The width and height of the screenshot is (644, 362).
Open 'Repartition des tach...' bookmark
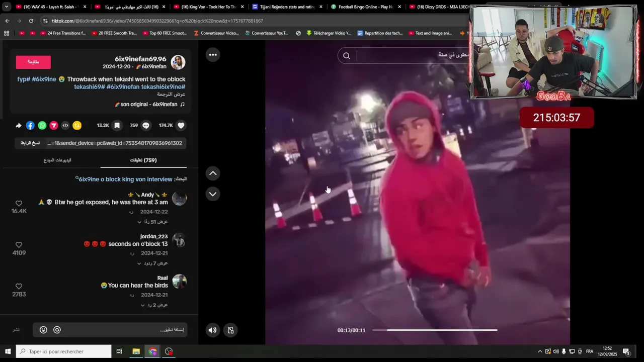(380, 33)
